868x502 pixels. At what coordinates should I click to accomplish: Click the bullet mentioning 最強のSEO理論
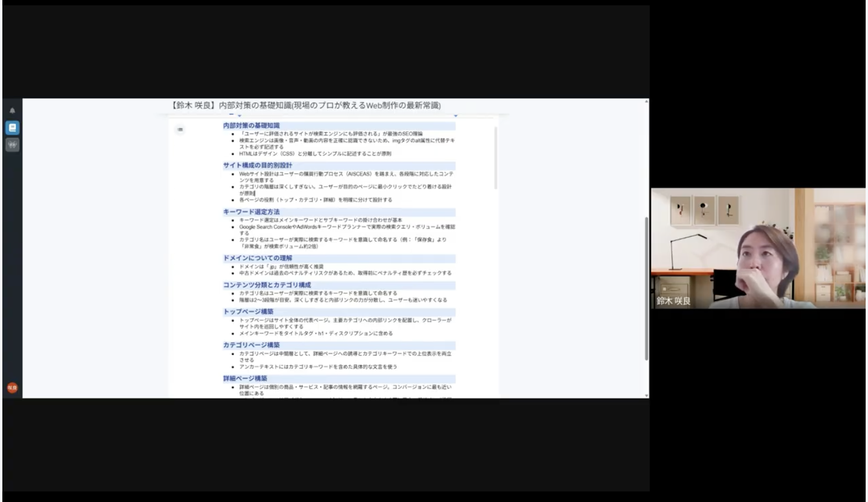tap(331, 133)
